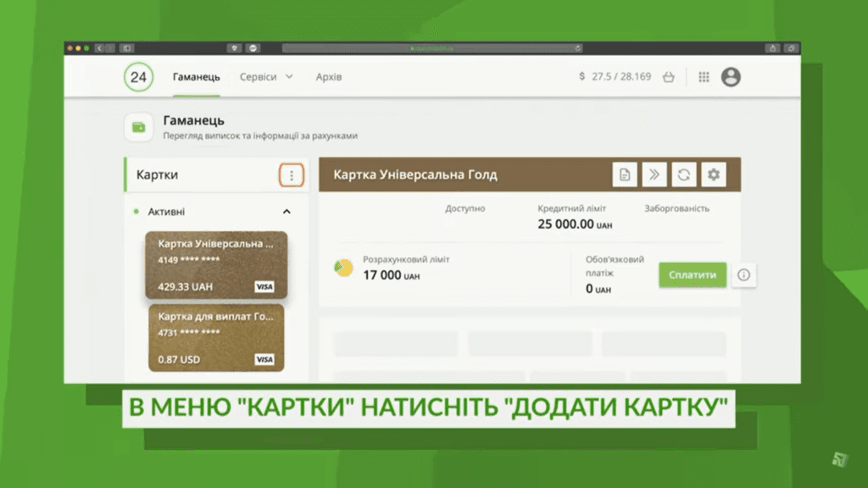The image size is (868, 488).
Task: Open the shopping basket icon
Action: coord(669,77)
